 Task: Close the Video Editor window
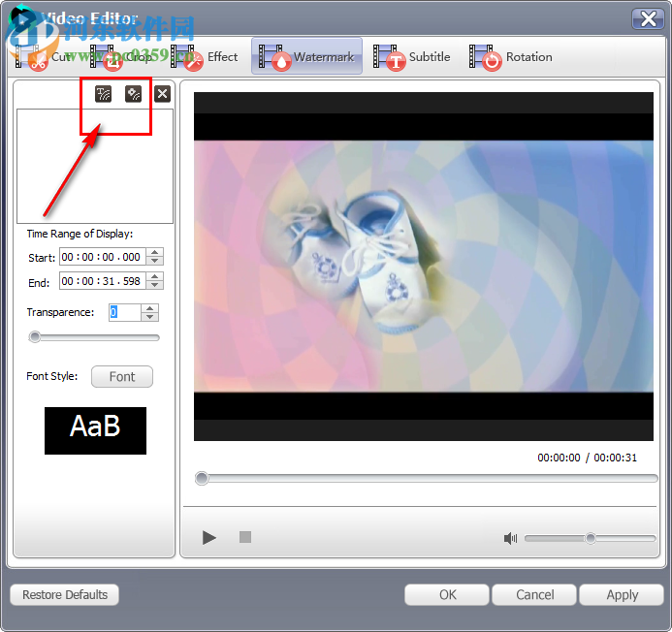pyautogui.click(x=648, y=18)
